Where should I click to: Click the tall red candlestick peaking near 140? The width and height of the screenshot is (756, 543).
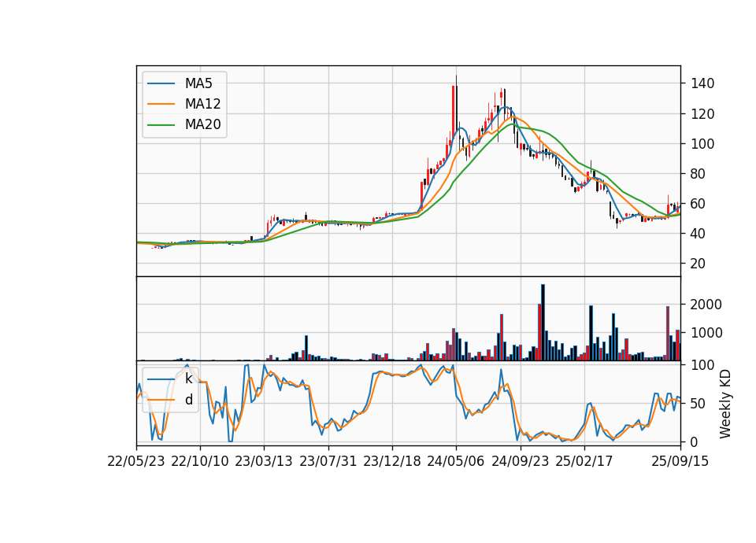click(x=454, y=112)
